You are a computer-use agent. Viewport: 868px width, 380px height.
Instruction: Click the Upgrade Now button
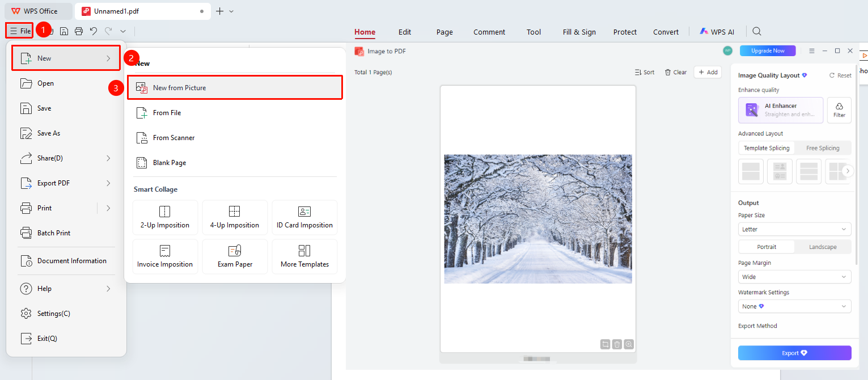(768, 51)
